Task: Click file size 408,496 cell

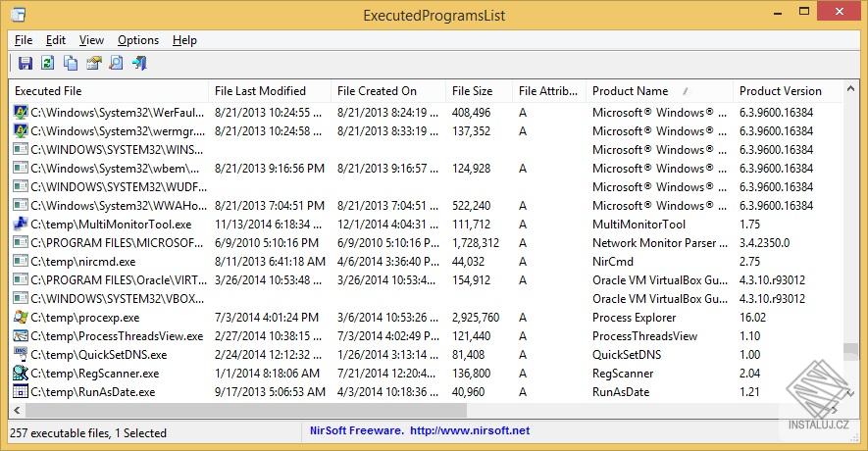Action: tap(471, 113)
